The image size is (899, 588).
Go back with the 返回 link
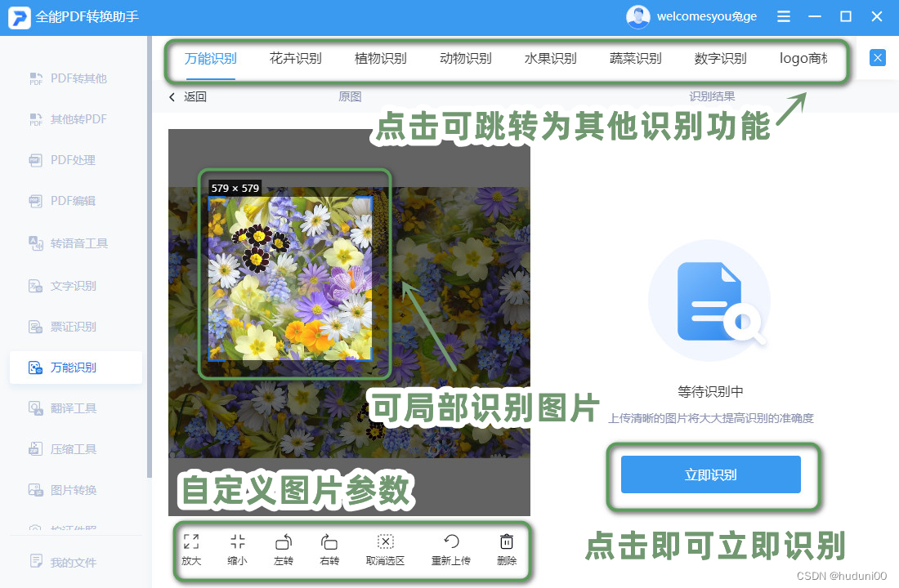click(x=189, y=97)
